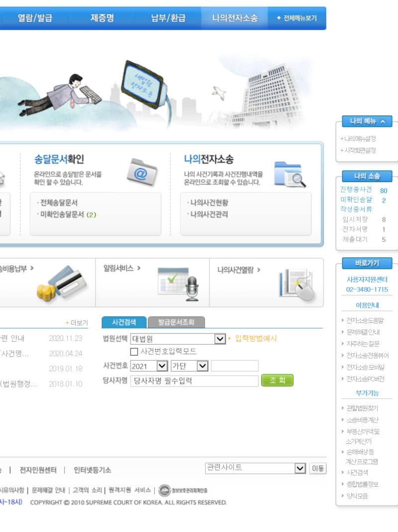Click the green 조회 search button
The height and width of the screenshot is (532, 398).
(x=277, y=380)
